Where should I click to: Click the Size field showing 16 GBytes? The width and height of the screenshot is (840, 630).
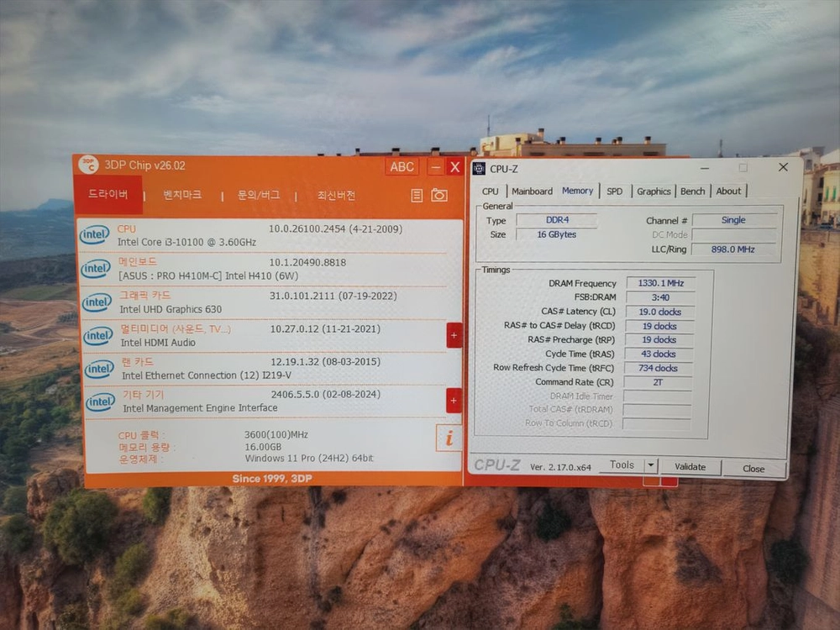557,234
